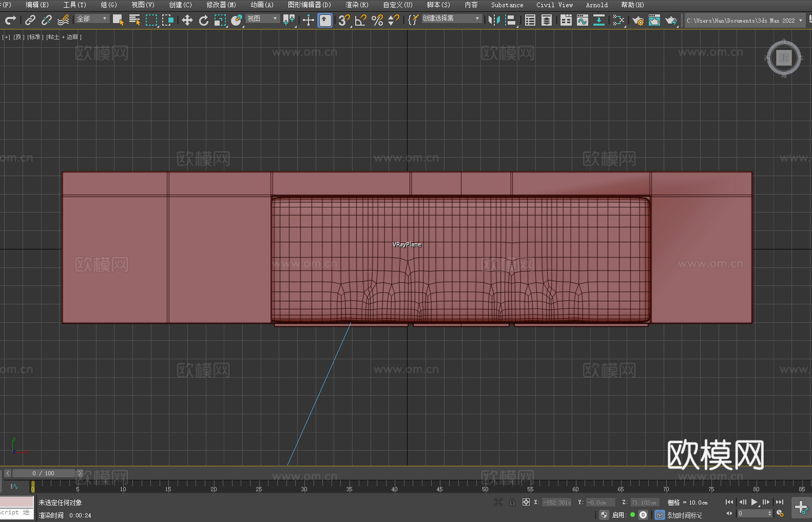The image size is (812, 522).
Task: Toggle Keyboard Shortcut Override button
Action: pos(325,20)
